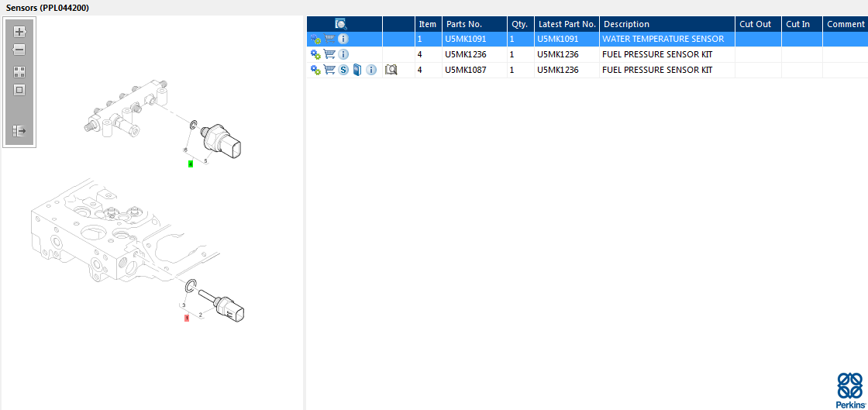The height and width of the screenshot is (410, 868).
Task: Click callout number 6 on the diagram
Action: click(185, 150)
